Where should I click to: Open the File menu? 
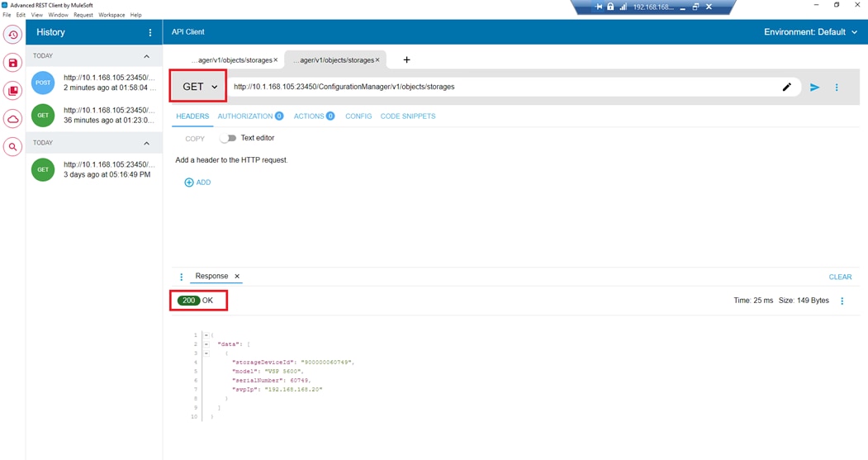7,15
